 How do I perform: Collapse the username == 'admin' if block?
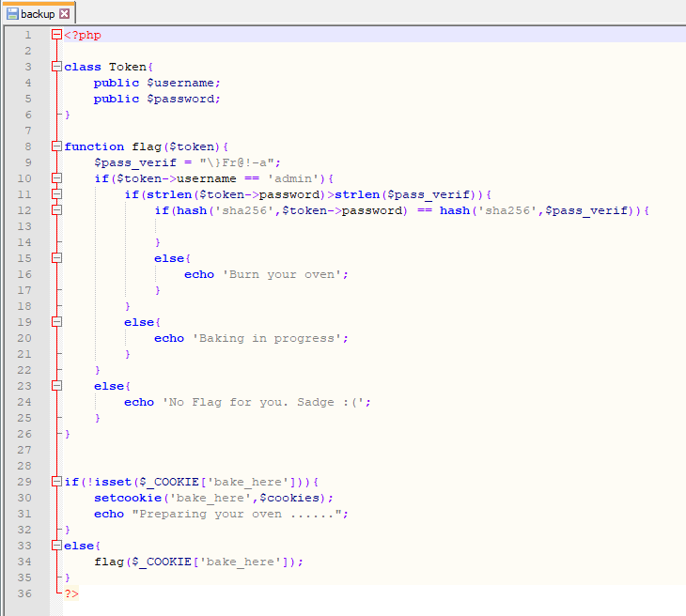click(x=57, y=178)
